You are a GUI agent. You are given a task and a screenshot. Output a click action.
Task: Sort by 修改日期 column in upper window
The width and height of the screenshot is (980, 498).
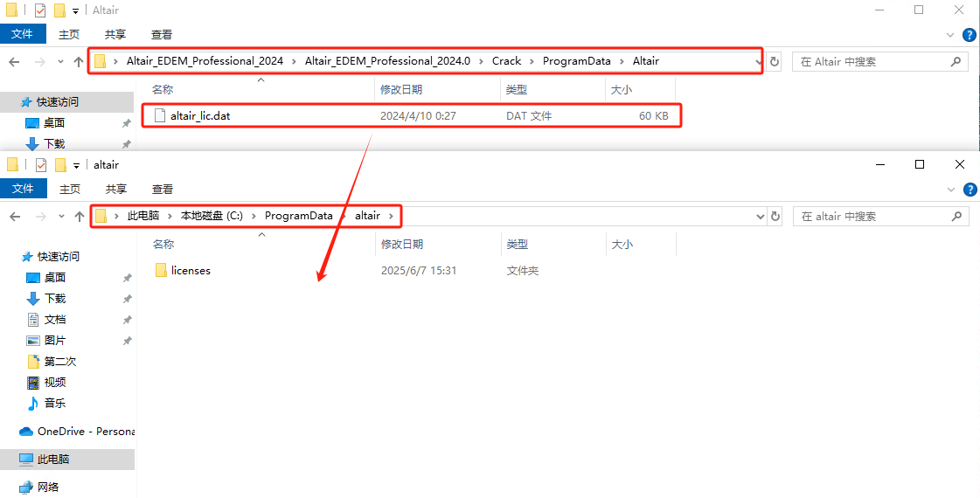coord(401,90)
